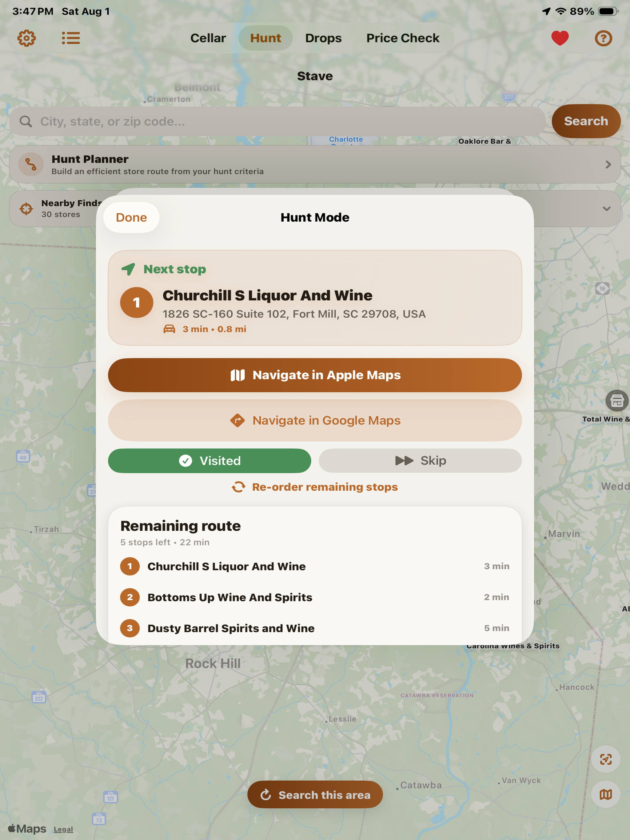Tap the scan focus map icon
Image resolution: width=630 pixels, height=840 pixels.
tap(606, 759)
